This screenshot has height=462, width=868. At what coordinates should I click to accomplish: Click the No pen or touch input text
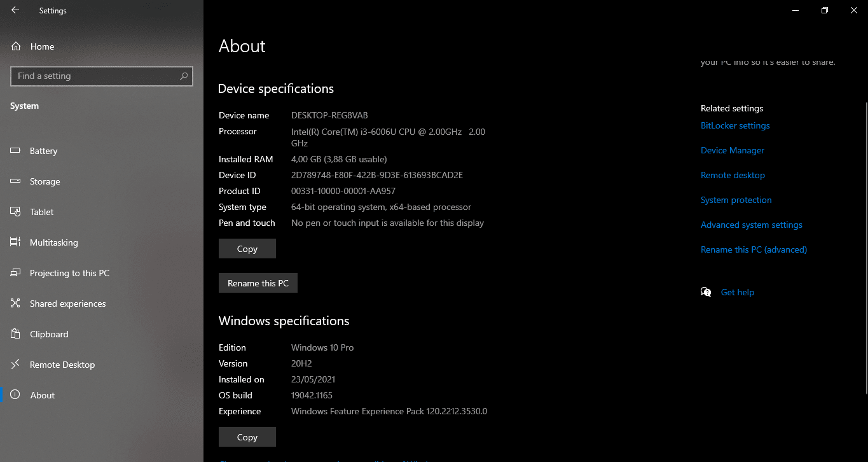click(387, 223)
